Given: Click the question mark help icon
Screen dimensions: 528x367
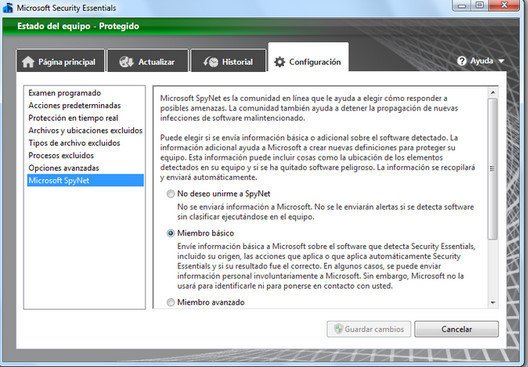Looking at the screenshot, I should point(462,61).
